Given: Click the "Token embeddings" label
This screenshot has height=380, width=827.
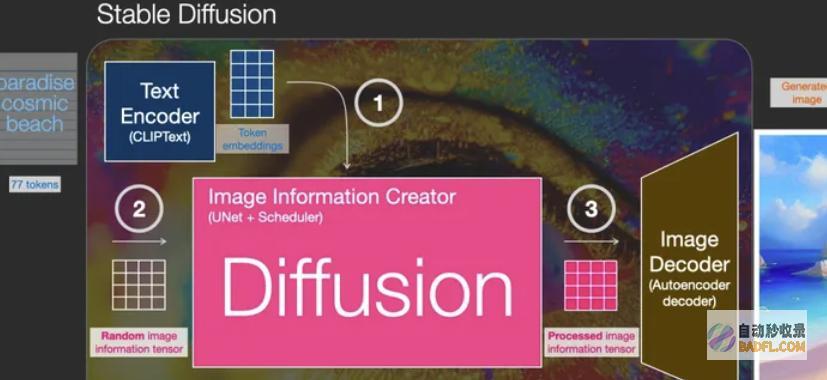Looking at the screenshot, I should click(x=253, y=139).
